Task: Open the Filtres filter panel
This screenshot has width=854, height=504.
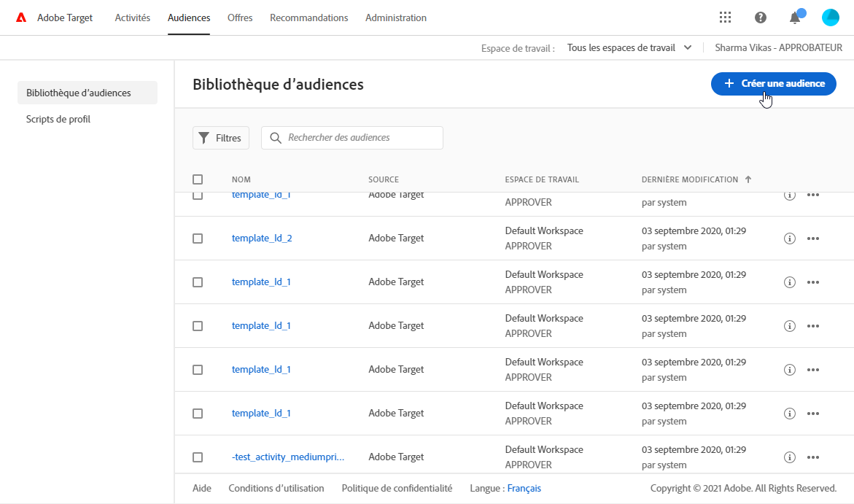Action: [221, 138]
